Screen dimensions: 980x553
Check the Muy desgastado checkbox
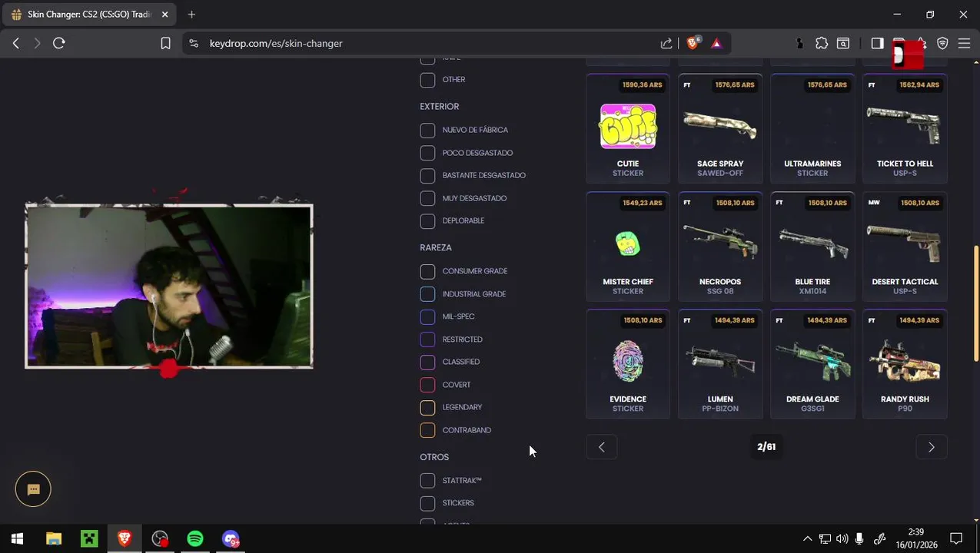427,198
